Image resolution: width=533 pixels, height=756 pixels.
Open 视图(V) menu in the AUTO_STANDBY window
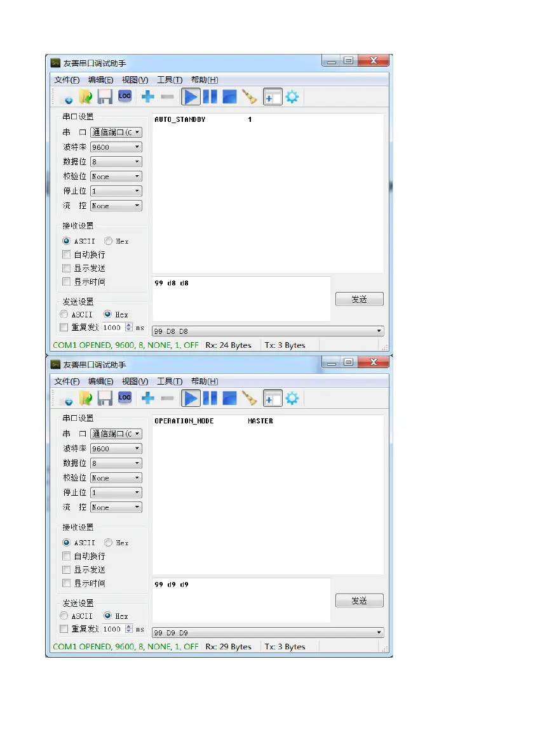click(135, 79)
